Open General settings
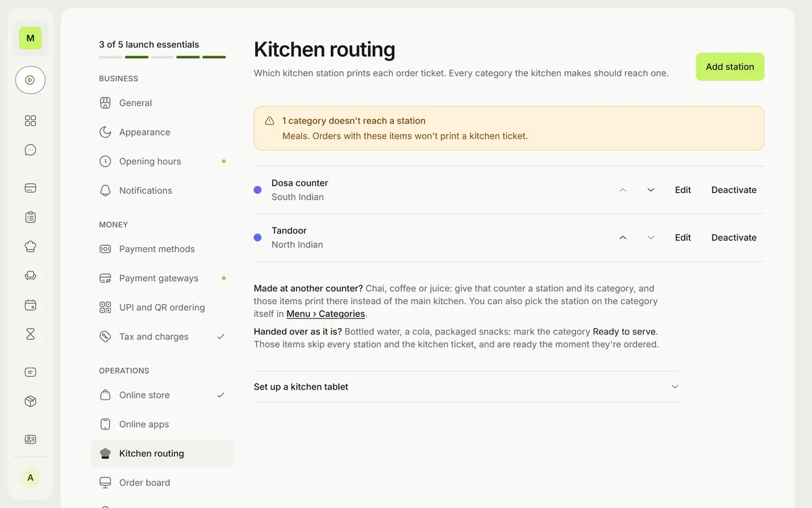 click(x=162, y=103)
